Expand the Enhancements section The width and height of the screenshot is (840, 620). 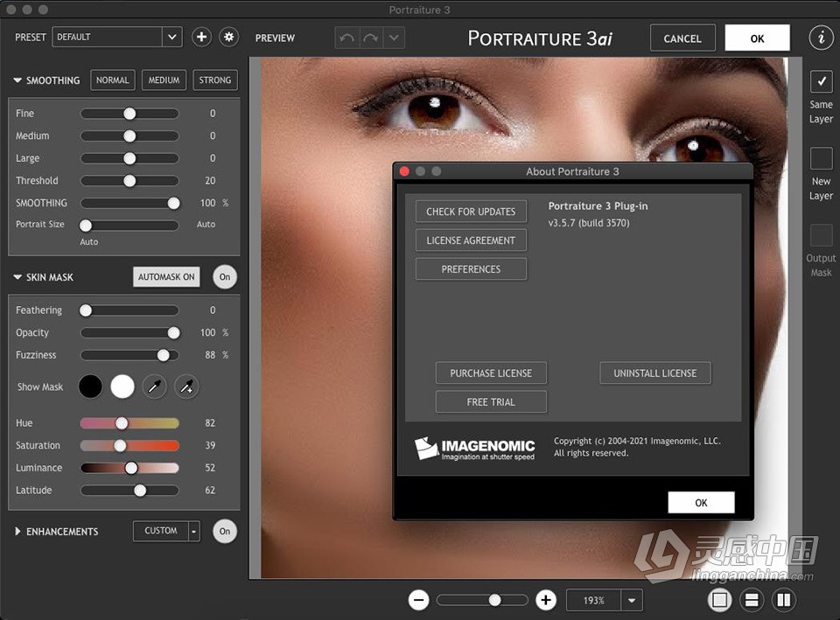(17, 532)
